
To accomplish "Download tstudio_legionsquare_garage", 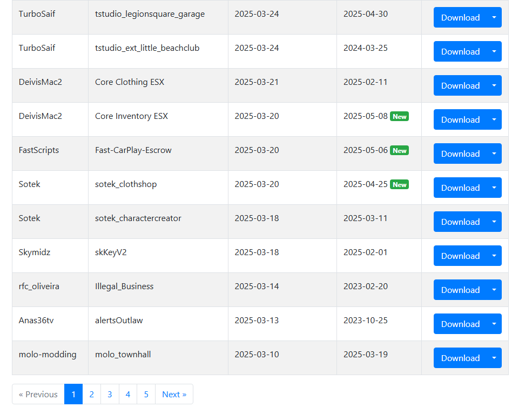I will click(460, 17).
